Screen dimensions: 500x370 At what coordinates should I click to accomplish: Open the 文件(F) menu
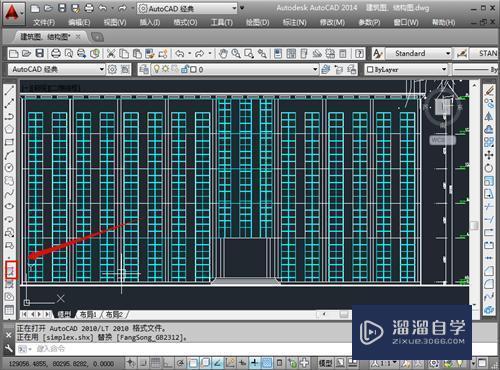[44, 23]
